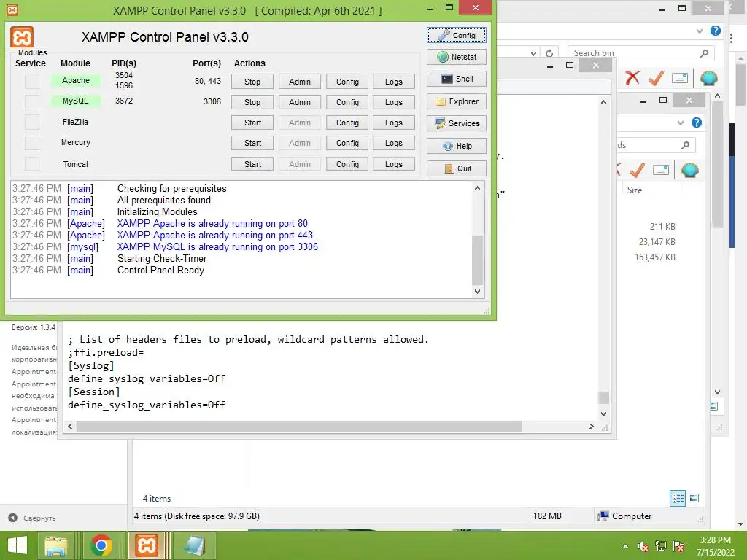Click the MySQL module name label
The height and width of the screenshot is (560, 747).
(x=76, y=101)
